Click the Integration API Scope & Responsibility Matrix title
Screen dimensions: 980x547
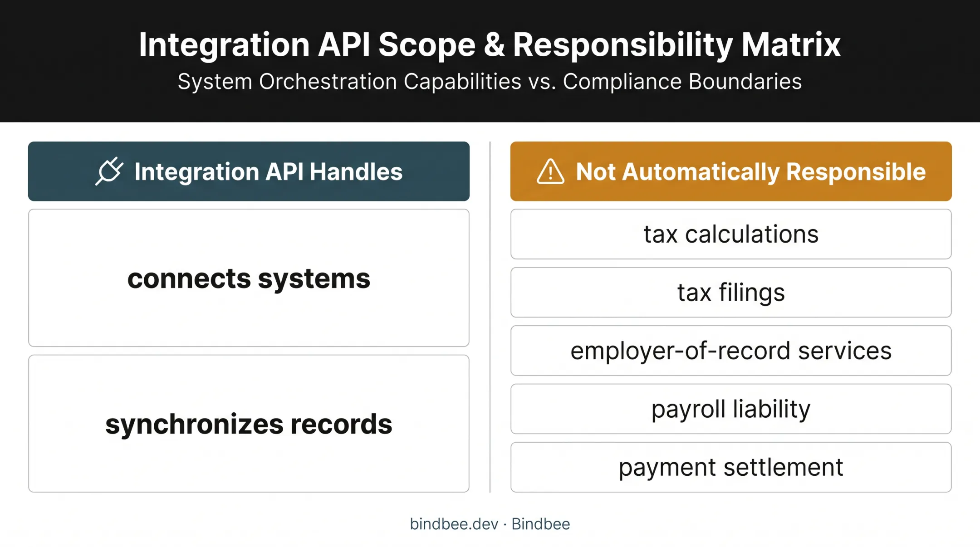click(x=490, y=44)
